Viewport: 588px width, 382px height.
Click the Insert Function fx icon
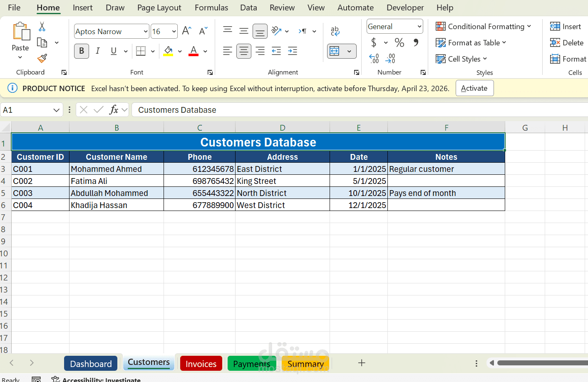pos(114,110)
